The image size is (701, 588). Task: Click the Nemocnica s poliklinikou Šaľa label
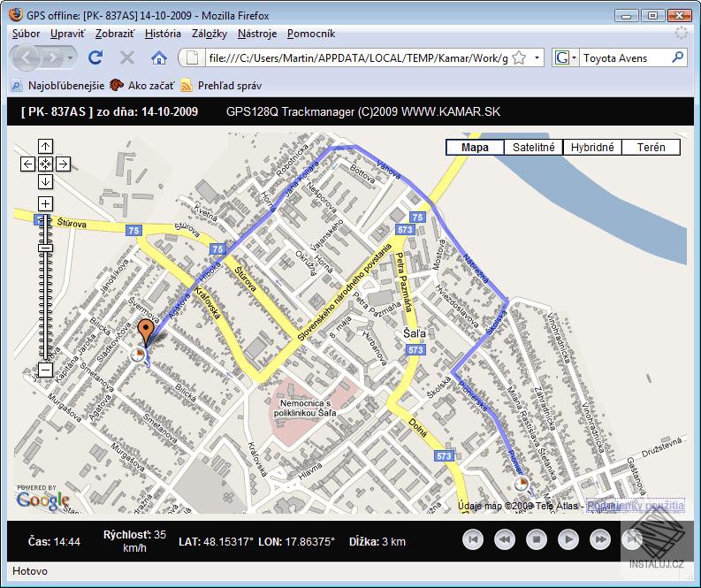pyautogui.click(x=305, y=409)
